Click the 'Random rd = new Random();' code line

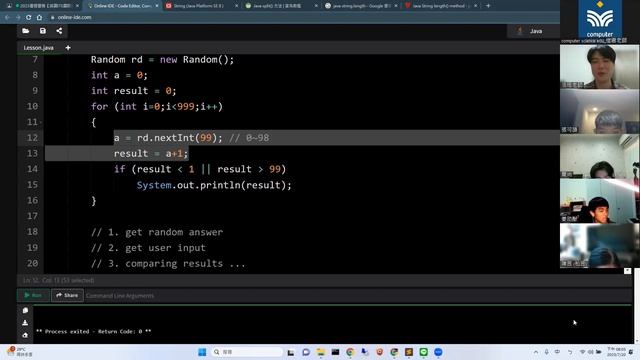click(x=162, y=60)
